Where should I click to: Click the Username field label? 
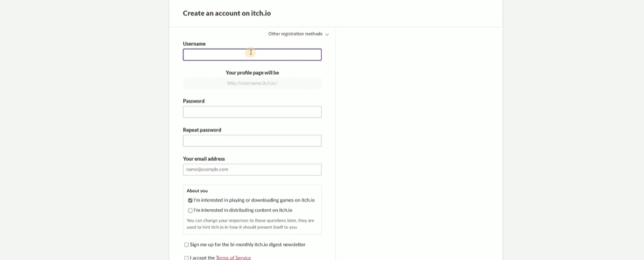[194, 44]
